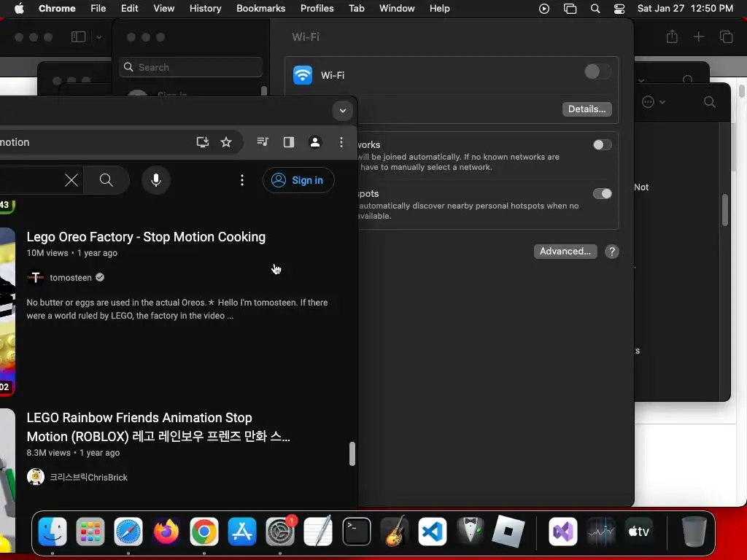Open App Store from the dock
The height and width of the screenshot is (560, 747).
click(x=242, y=532)
